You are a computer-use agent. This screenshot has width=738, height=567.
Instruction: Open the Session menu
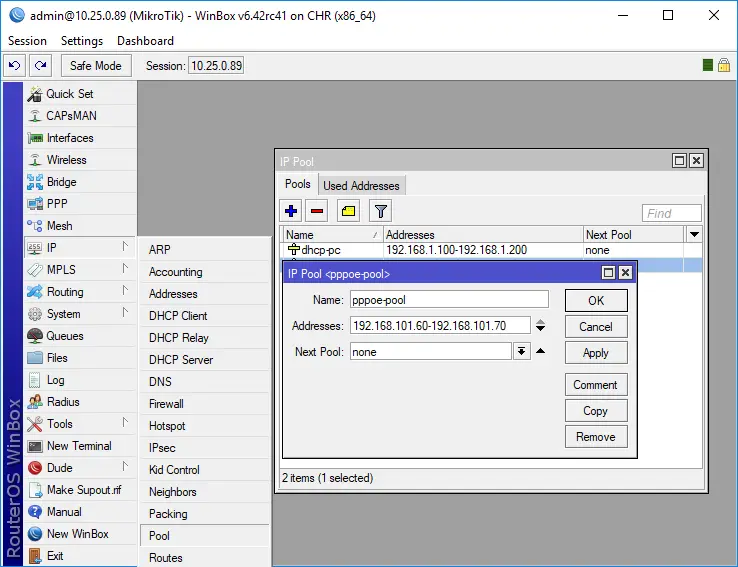pos(27,41)
